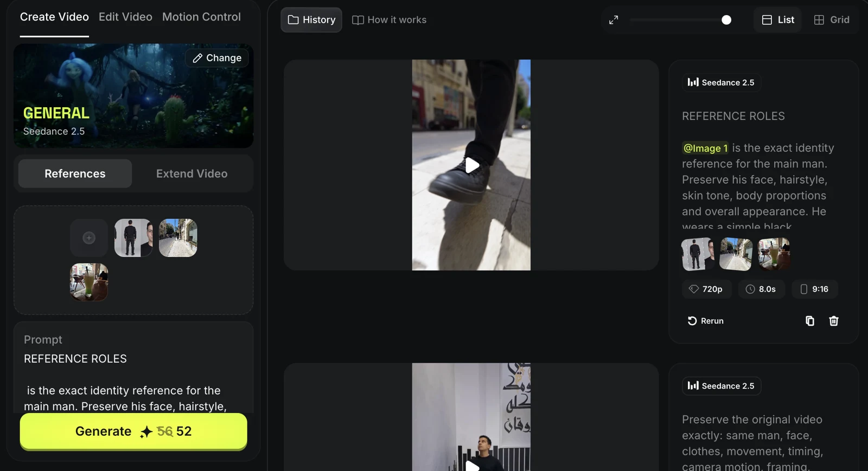Switch to List view

778,20
